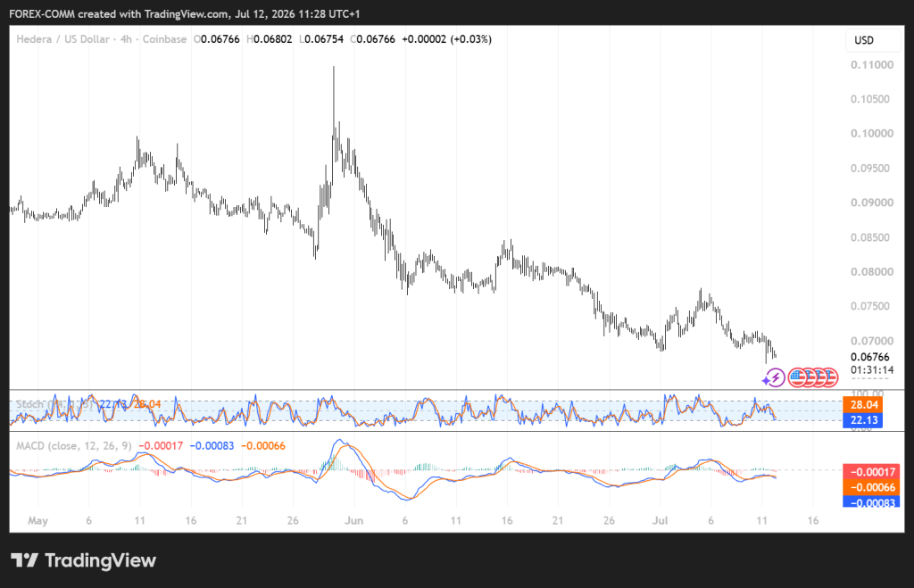Click the May label on time axis
The height and width of the screenshot is (588, 914).
37,520
